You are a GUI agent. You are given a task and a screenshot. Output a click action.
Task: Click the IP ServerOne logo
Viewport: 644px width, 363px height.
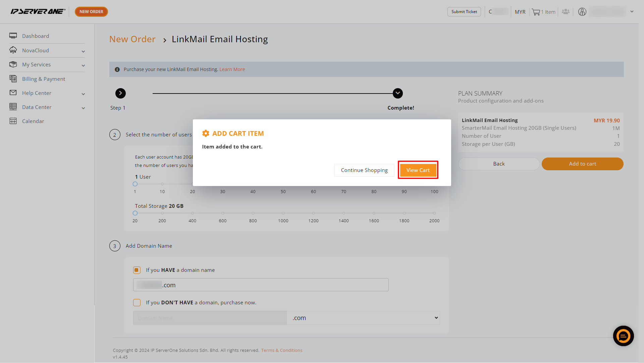point(38,11)
